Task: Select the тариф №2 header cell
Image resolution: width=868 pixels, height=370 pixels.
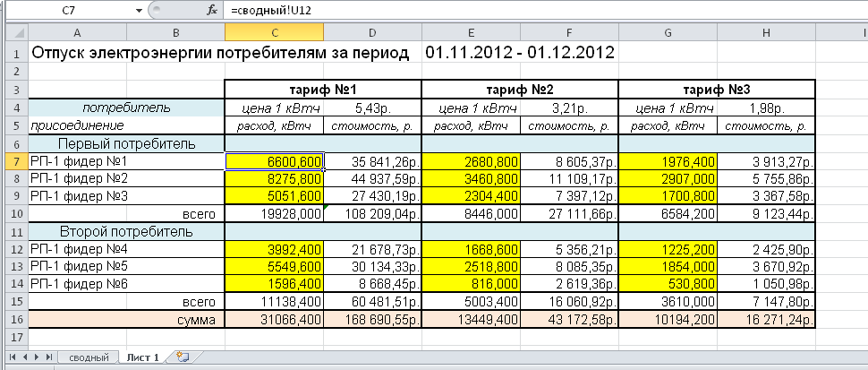Action: (519, 90)
